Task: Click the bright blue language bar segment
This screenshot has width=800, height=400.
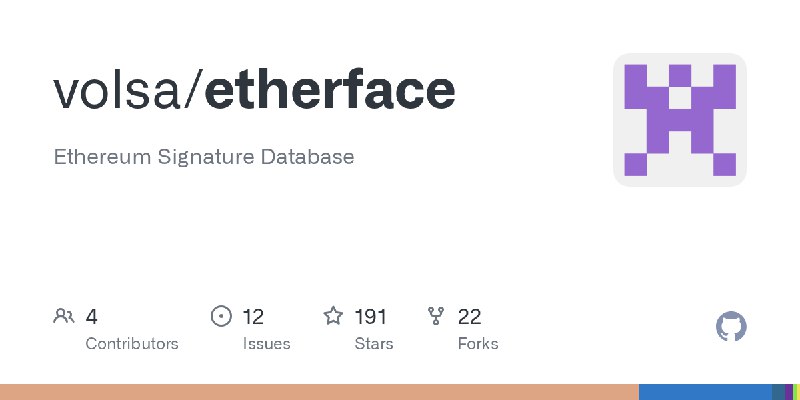Action: pyautogui.click(x=705, y=392)
